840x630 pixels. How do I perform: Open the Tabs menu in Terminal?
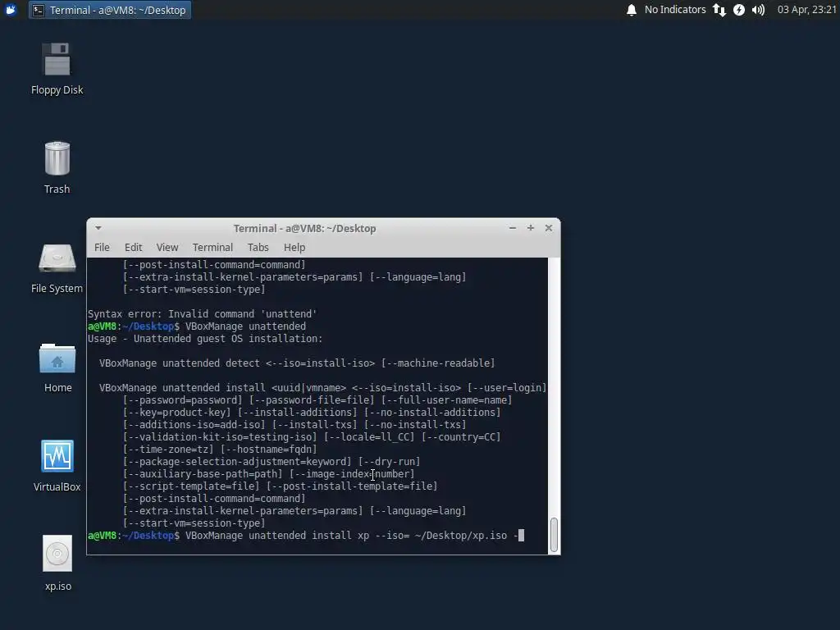[258, 248]
